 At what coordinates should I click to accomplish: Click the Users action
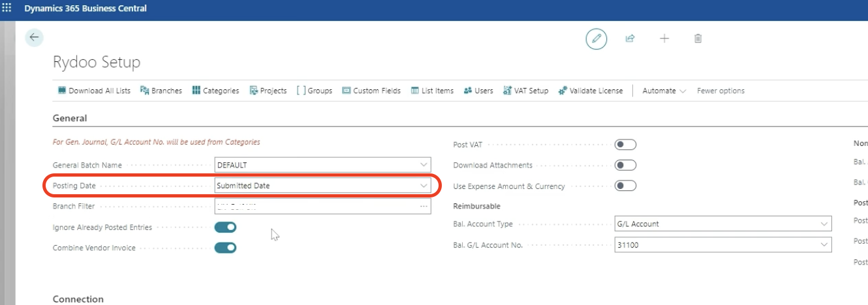pos(478,91)
